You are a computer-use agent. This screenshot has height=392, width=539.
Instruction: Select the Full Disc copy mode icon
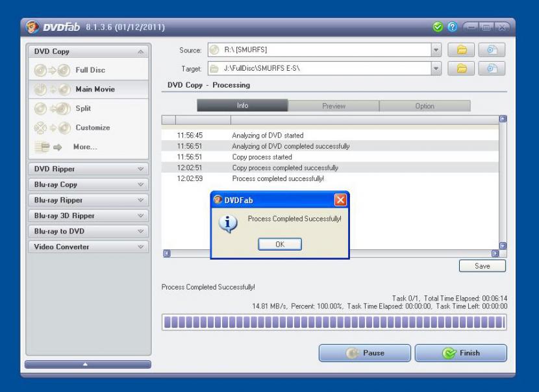pyautogui.click(x=52, y=71)
